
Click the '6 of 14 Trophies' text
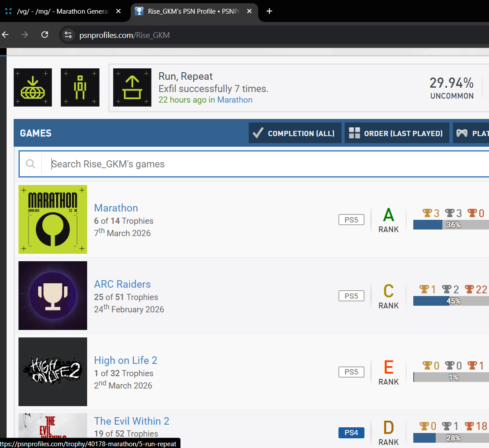tap(124, 221)
